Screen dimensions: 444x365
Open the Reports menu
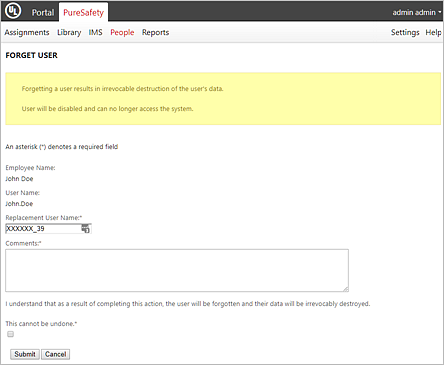click(x=155, y=32)
